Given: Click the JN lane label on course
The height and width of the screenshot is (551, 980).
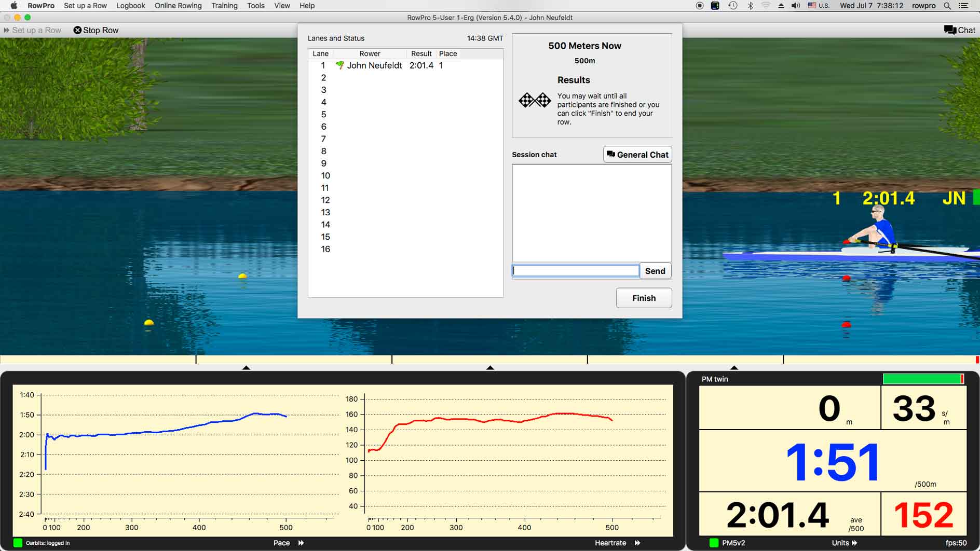Looking at the screenshot, I should [x=954, y=198].
